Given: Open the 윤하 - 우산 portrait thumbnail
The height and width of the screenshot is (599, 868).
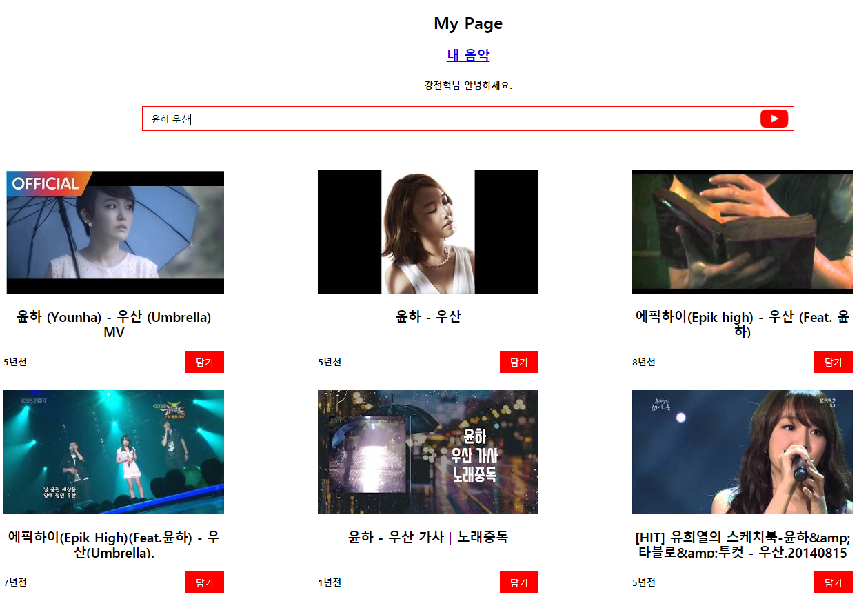Looking at the screenshot, I should (x=428, y=232).
